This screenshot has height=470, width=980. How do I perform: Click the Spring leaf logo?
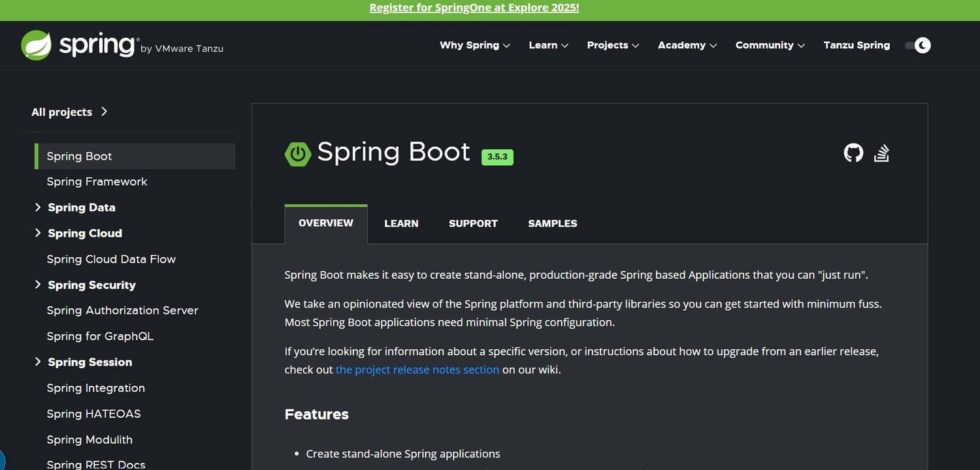click(36, 45)
